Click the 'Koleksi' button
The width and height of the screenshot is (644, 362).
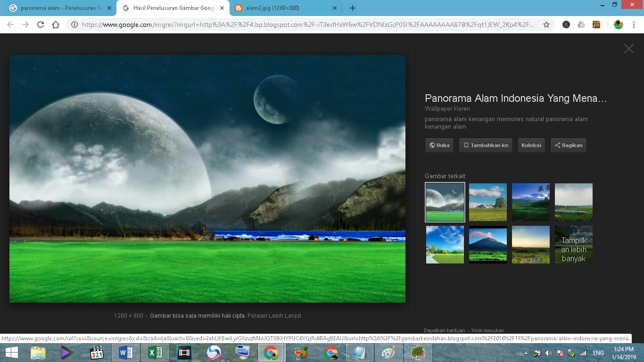(531, 145)
